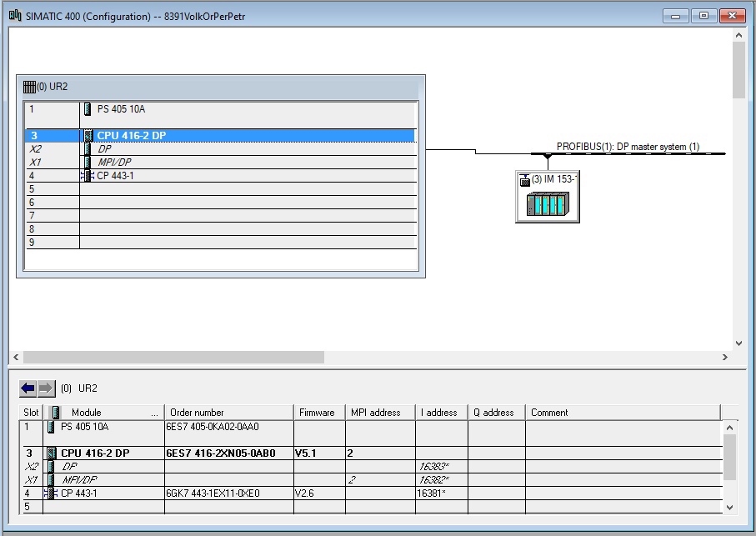This screenshot has height=536, width=756.
Task: Click the MPI/DP interface icon in rack row X1
Action: [88, 163]
